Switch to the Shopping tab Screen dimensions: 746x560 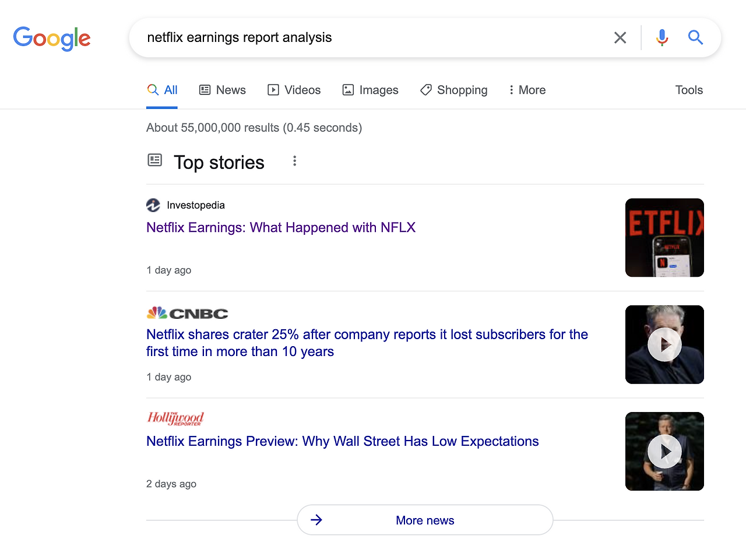click(454, 90)
